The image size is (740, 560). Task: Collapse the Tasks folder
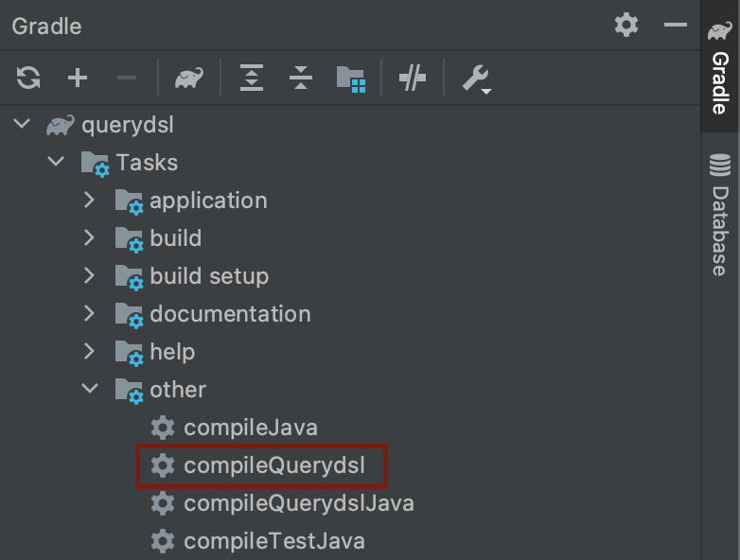coord(56,162)
